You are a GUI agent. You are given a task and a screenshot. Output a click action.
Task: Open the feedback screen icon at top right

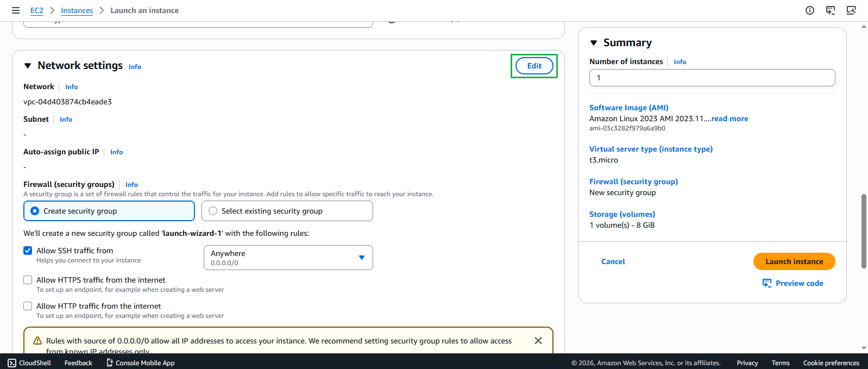tap(851, 10)
